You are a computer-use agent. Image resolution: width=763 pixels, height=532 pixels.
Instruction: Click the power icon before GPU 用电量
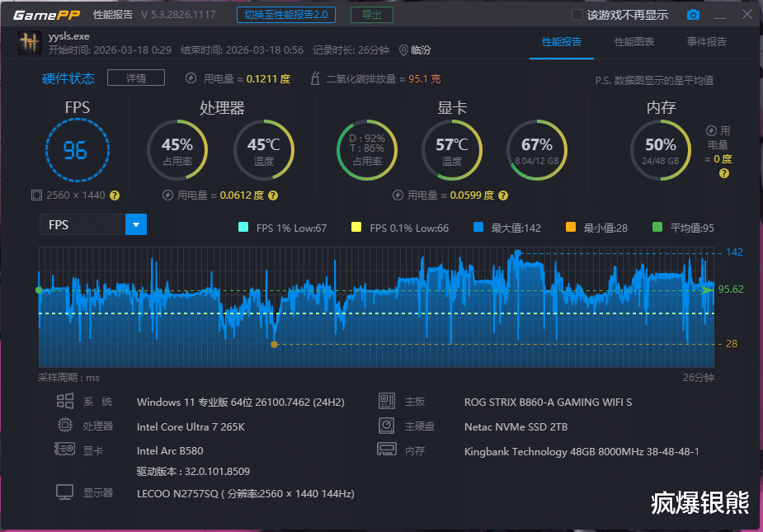[398, 195]
